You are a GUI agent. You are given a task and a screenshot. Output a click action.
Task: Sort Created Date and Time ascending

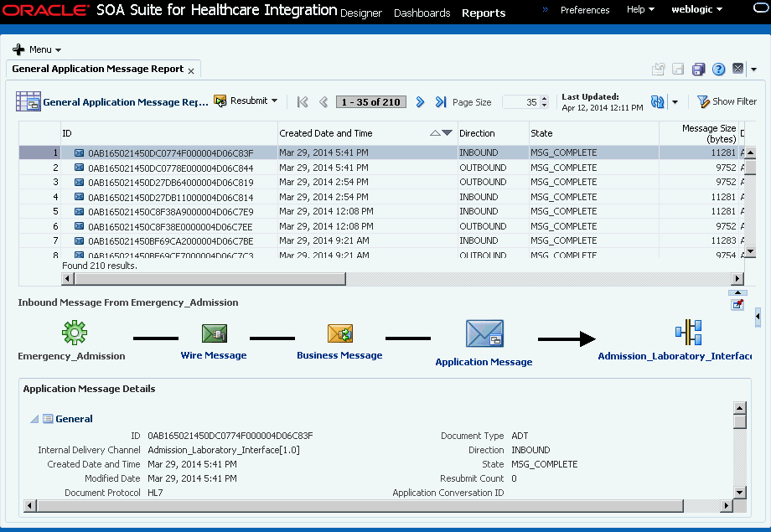pos(435,132)
